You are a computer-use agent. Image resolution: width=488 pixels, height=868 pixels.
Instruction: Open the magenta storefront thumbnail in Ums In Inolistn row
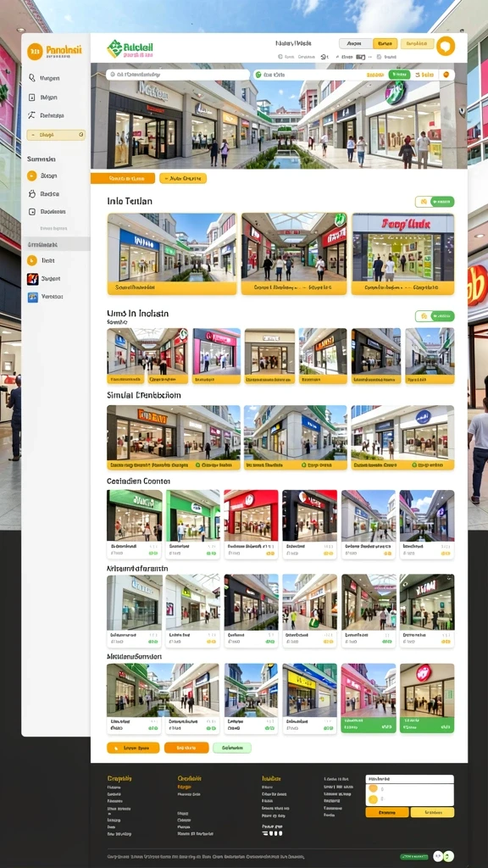click(x=216, y=356)
